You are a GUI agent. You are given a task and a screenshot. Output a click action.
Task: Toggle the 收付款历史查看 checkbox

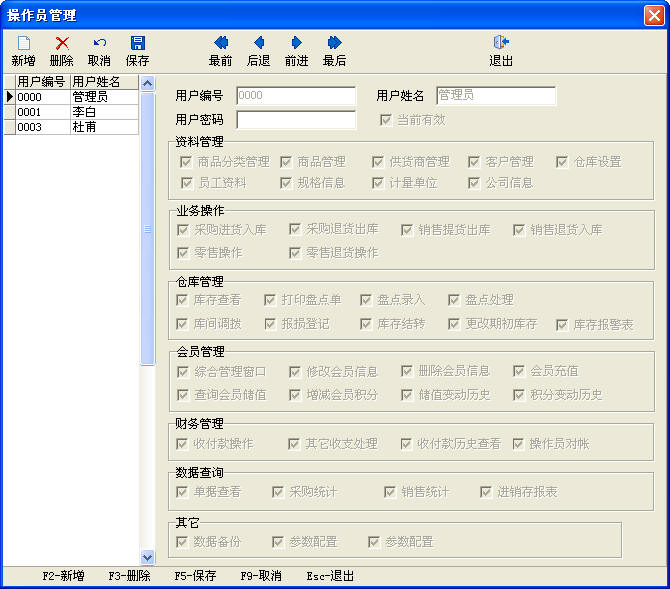coord(406,444)
